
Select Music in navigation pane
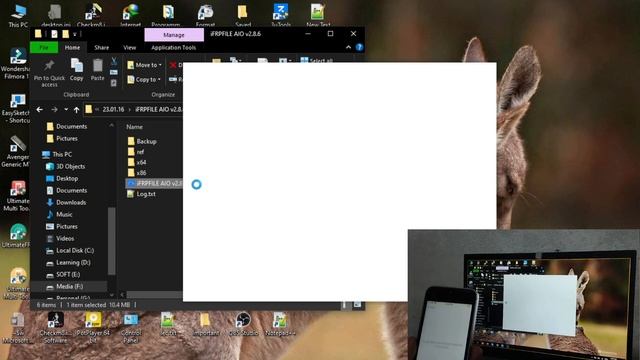[x=59, y=214]
